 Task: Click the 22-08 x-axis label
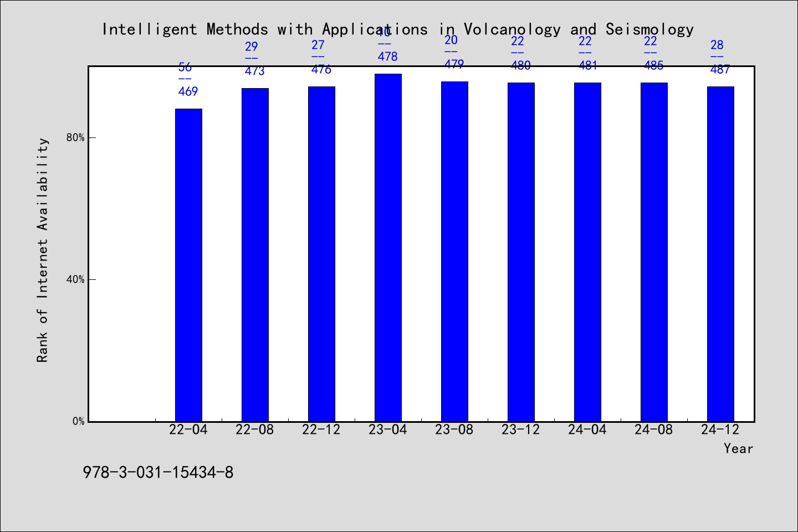tap(255, 429)
